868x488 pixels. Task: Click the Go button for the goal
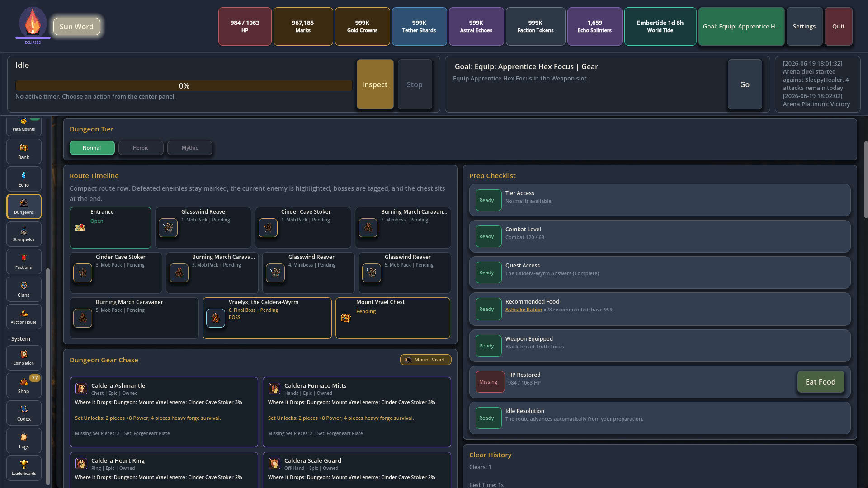coord(745,84)
